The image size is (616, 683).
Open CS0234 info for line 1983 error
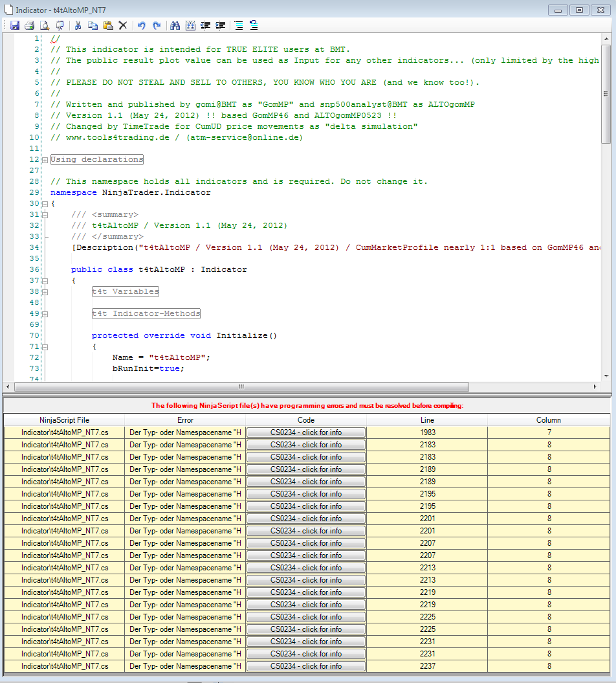point(306,432)
